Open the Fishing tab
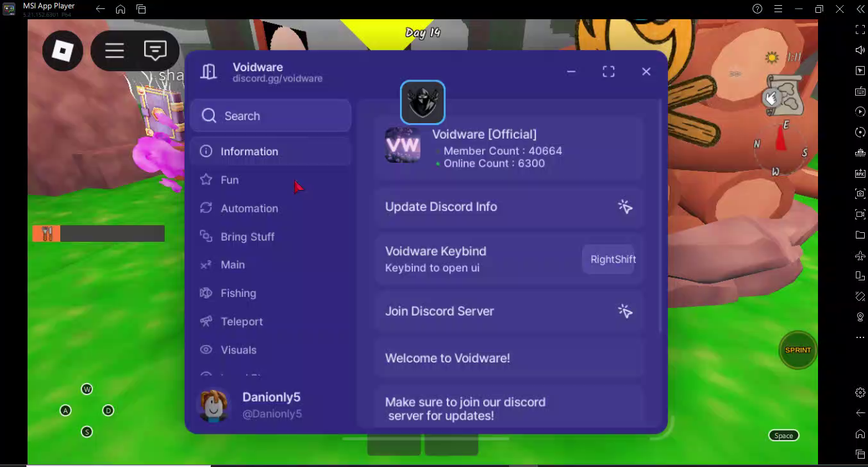The height and width of the screenshot is (467, 868). point(271,293)
